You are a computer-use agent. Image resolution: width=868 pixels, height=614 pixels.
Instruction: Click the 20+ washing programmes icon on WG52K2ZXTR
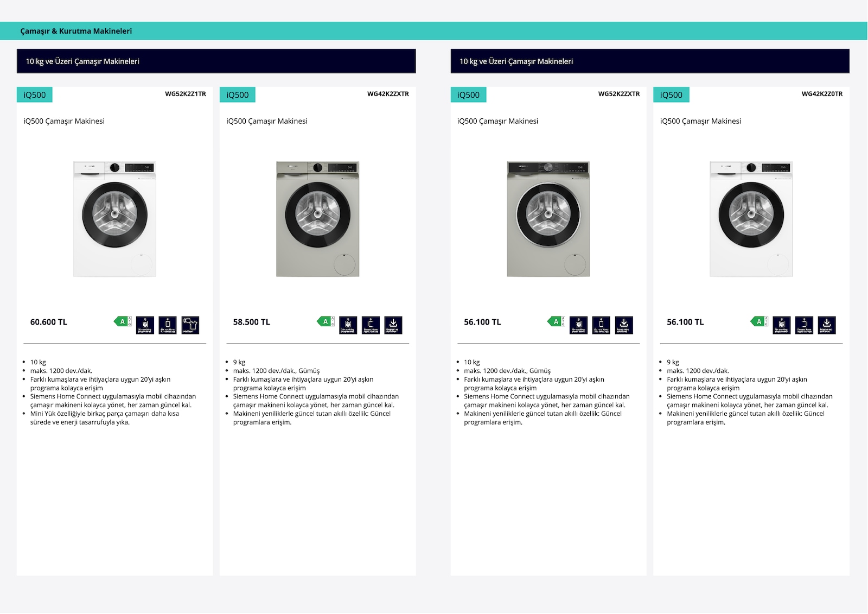579,325
